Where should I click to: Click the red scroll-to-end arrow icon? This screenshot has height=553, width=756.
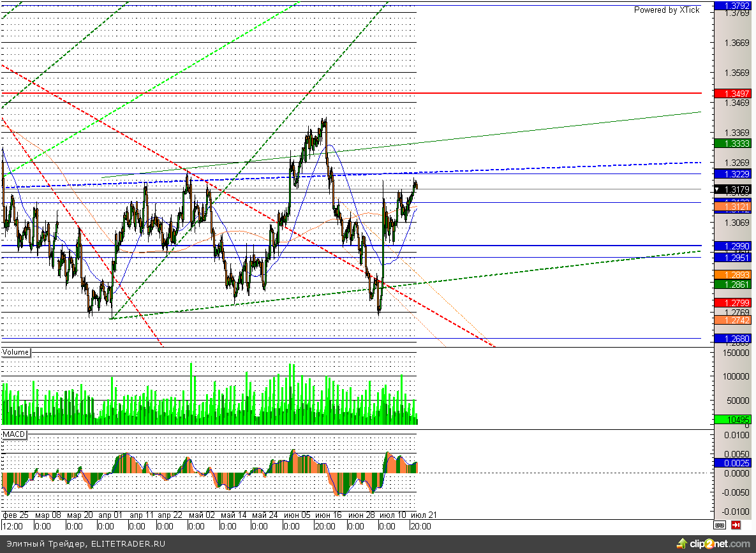point(736,526)
